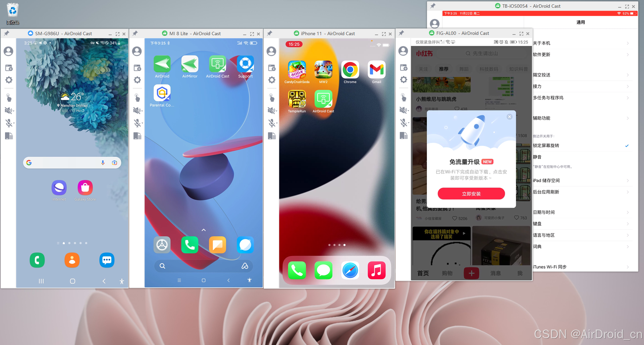Image resolution: width=644 pixels, height=345 pixels.
Task: Expand app drawer arrow on MI 8 Lite
Action: (x=204, y=230)
